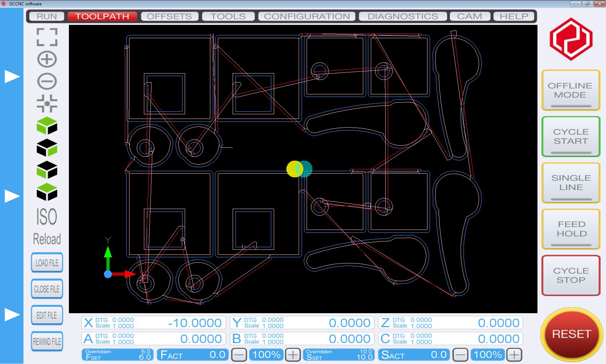Open the TOOLS tab
Image resolution: width=606 pixels, height=364 pixels.
tap(228, 17)
